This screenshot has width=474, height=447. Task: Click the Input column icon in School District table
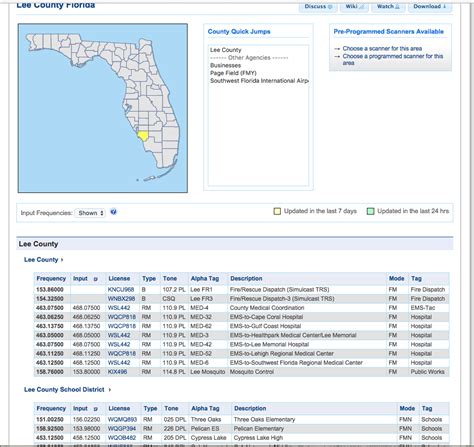point(95,409)
